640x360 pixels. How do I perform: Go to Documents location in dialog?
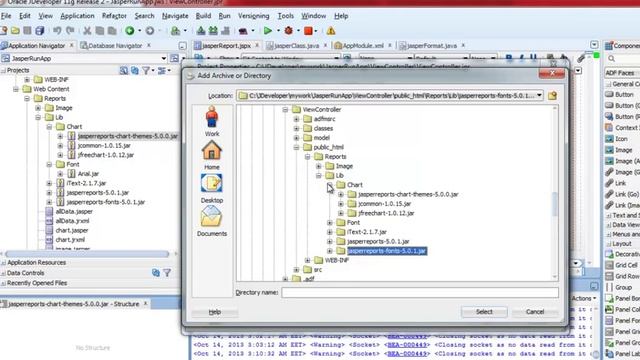(212, 221)
